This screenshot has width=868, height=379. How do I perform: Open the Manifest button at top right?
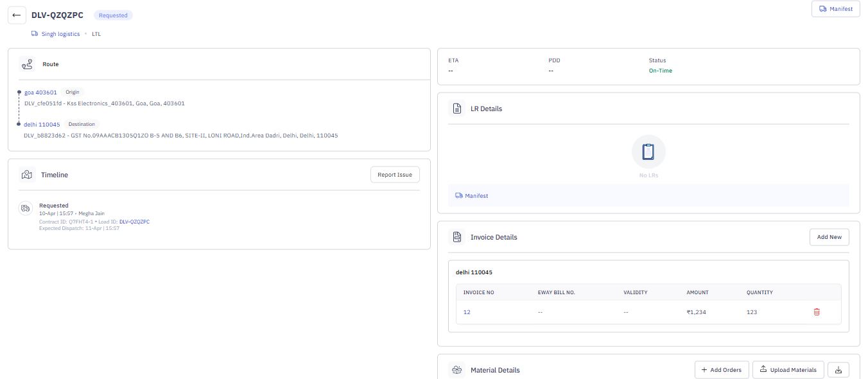click(x=835, y=9)
